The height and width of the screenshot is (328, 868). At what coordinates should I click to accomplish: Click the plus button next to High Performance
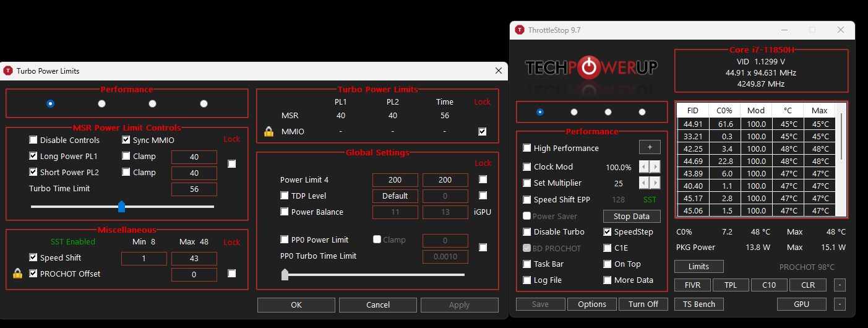(x=650, y=147)
